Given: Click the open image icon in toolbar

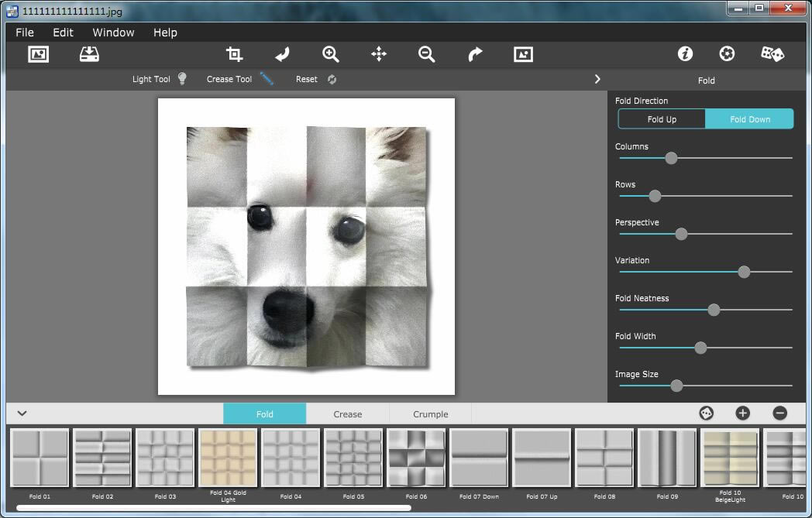Looking at the screenshot, I should pos(38,54).
